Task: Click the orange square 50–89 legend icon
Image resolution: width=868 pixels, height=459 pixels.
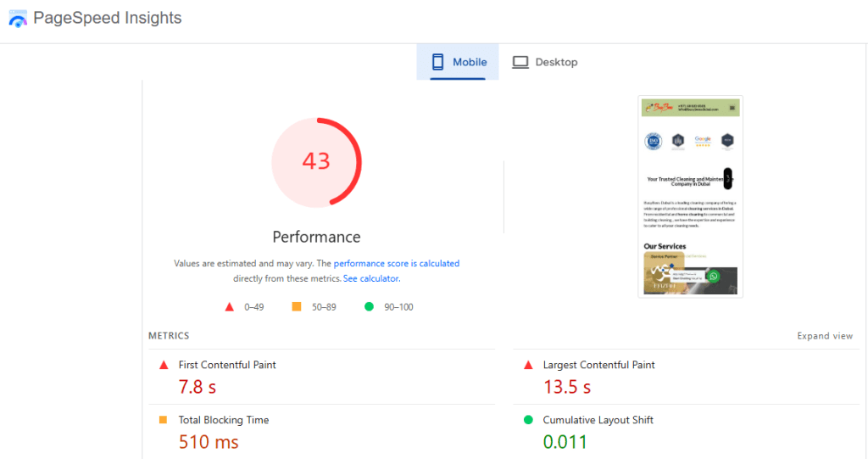Action: [x=297, y=306]
